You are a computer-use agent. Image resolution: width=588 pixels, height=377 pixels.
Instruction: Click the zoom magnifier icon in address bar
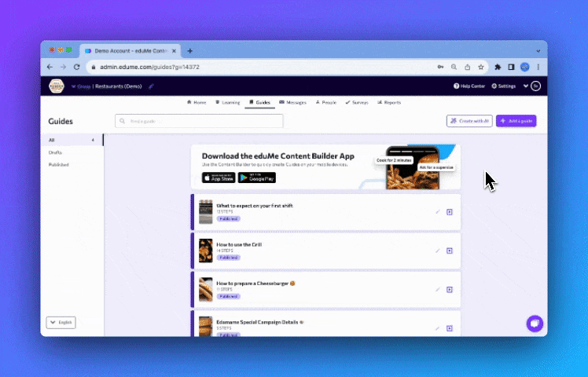point(454,67)
